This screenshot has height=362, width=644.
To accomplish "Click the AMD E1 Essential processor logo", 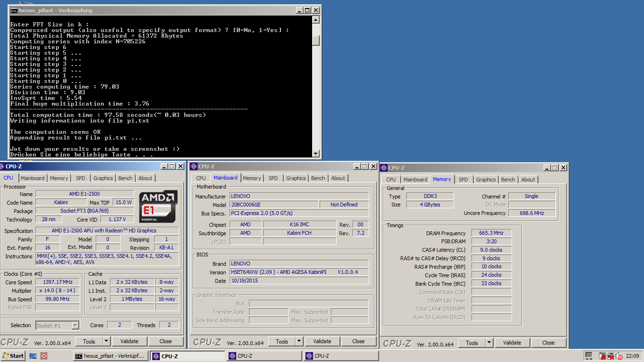I will click(x=159, y=206).
